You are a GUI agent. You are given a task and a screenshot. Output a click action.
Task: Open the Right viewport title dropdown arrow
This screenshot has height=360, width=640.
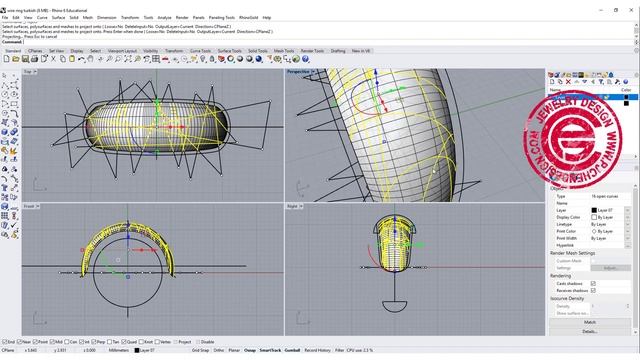[x=301, y=206]
